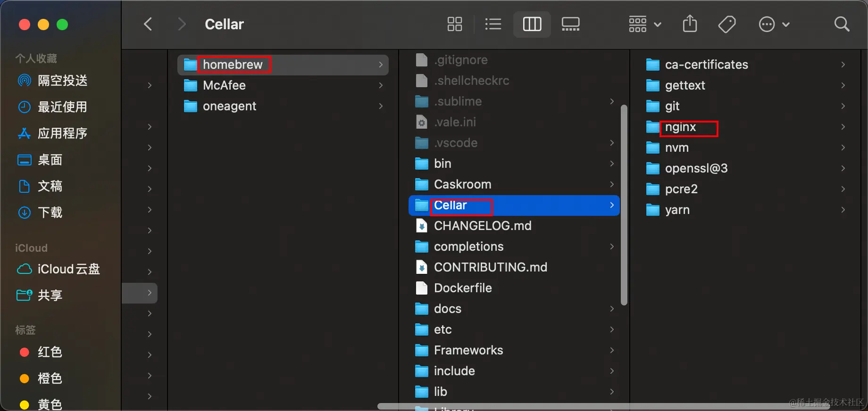Select the red tag (红色)
Viewport: 868px width, 411px height.
[50, 352]
